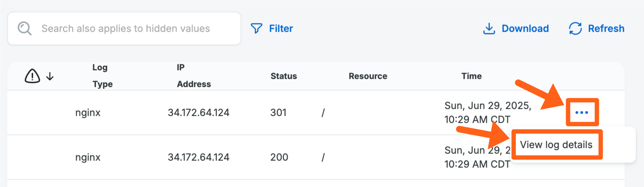Click the 200 status cell
This screenshot has width=644, height=187.
coord(279,157)
